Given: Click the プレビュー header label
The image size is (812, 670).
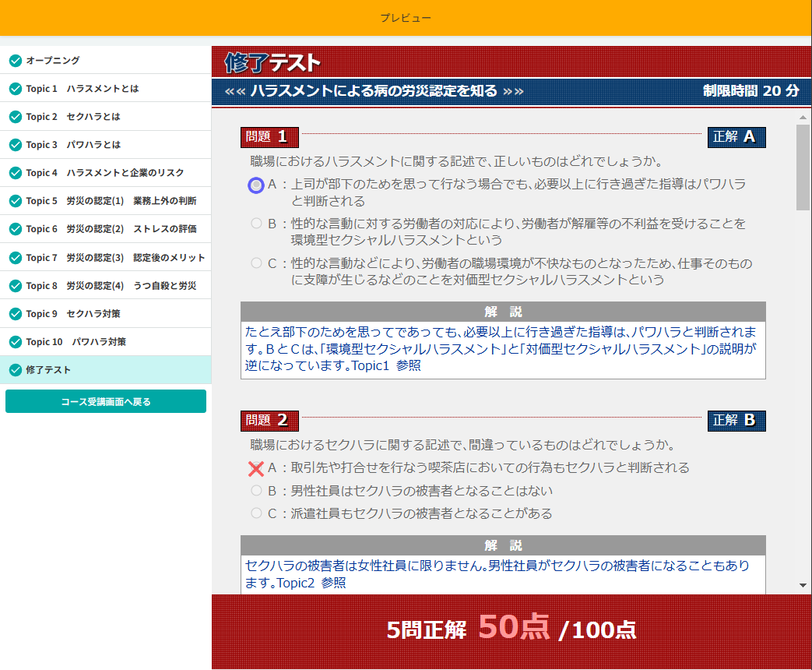Looking at the screenshot, I should [x=406, y=18].
